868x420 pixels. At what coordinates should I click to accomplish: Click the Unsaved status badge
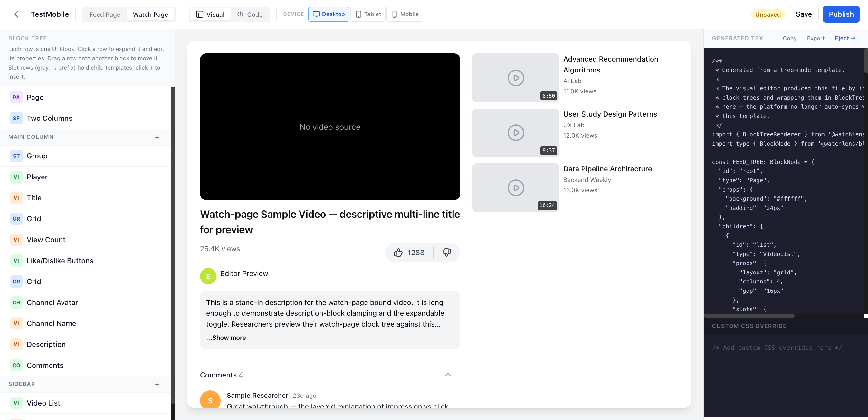tap(768, 14)
